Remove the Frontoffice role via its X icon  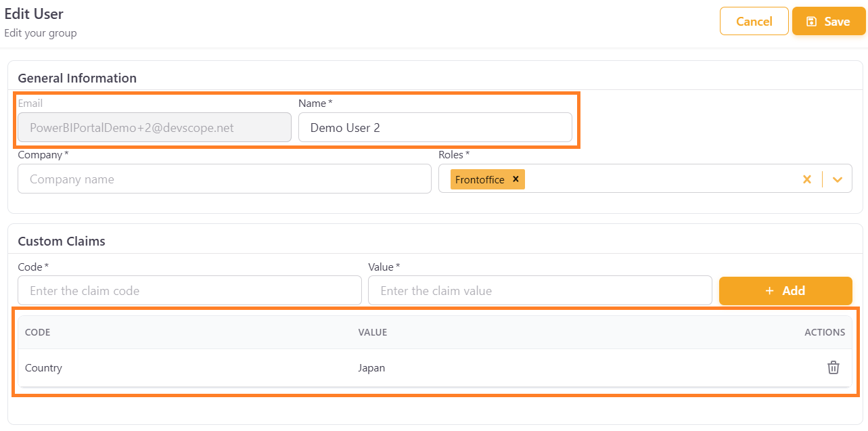pos(515,179)
